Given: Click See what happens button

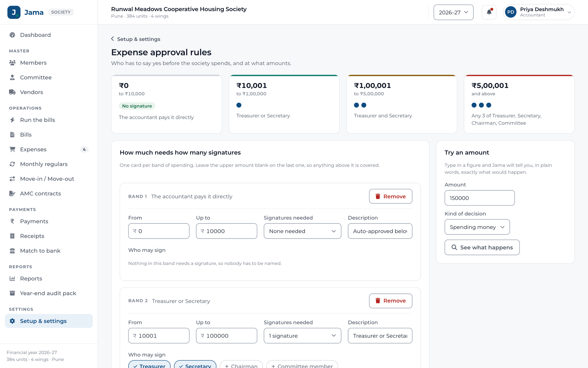Looking at the screenshot, I should 482,248.
